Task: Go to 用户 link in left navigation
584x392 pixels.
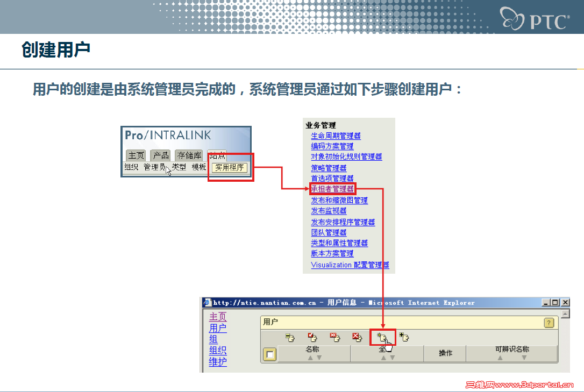Action: [x=217, y=328]
